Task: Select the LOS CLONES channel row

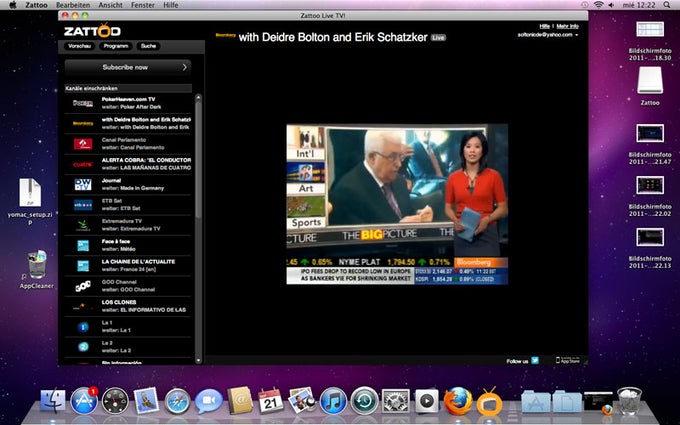Action: pyautogui.click(x=128, y=306)
